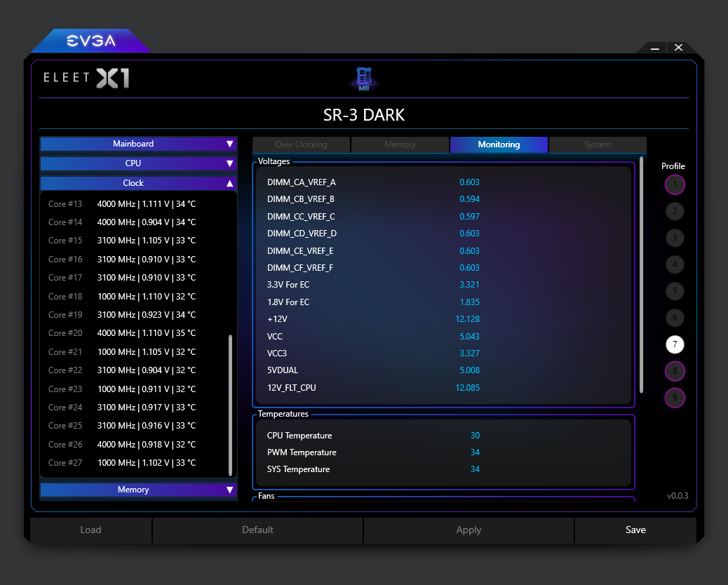Click the Core #27 row

pos(122,463)
